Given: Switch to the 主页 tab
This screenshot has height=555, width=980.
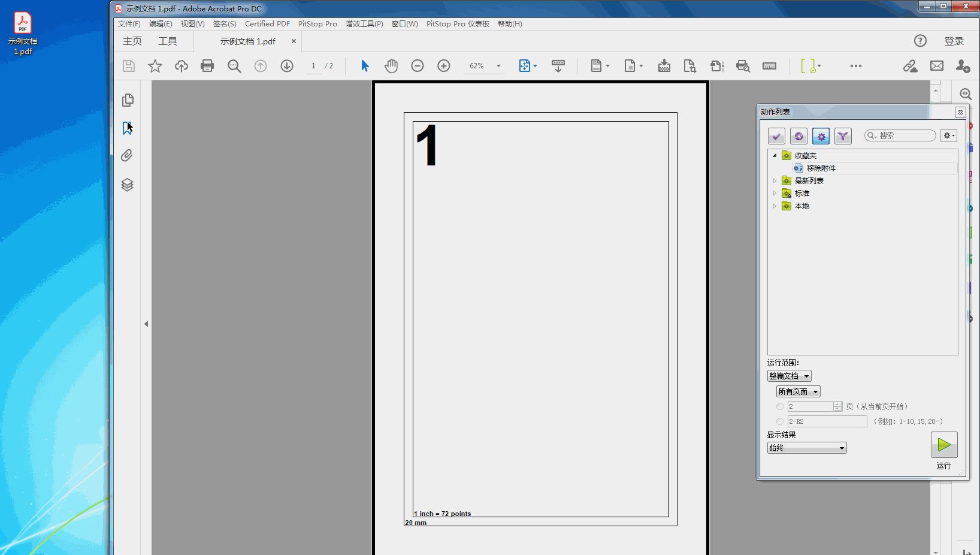Looking at the screenshot, I should 132,41.
